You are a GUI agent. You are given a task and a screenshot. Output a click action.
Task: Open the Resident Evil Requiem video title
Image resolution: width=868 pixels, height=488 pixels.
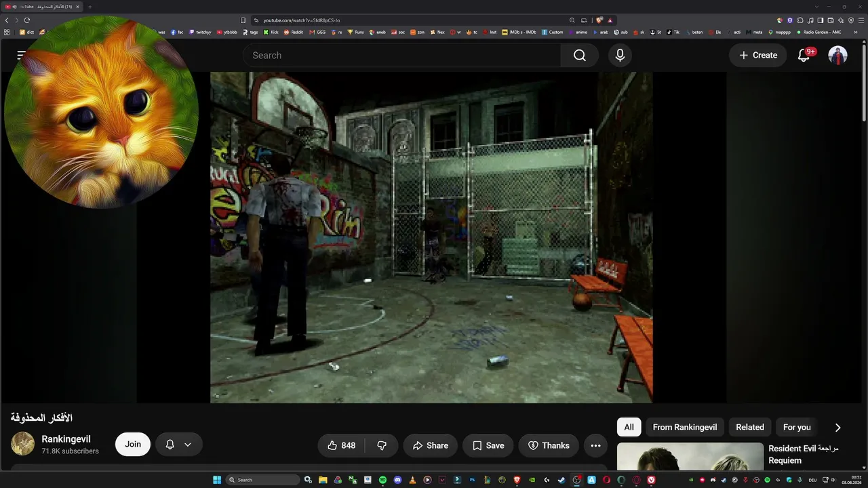pos(804,454)
